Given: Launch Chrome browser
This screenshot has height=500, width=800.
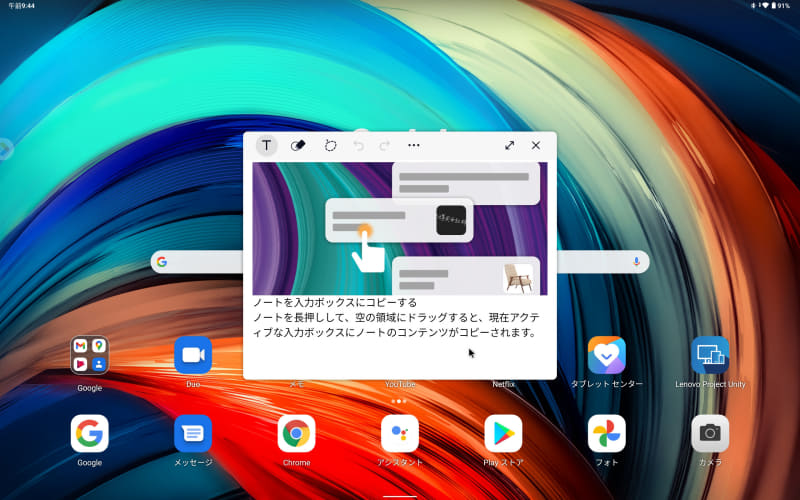Looking at the screenshot, I should click(x=296, y=434).
